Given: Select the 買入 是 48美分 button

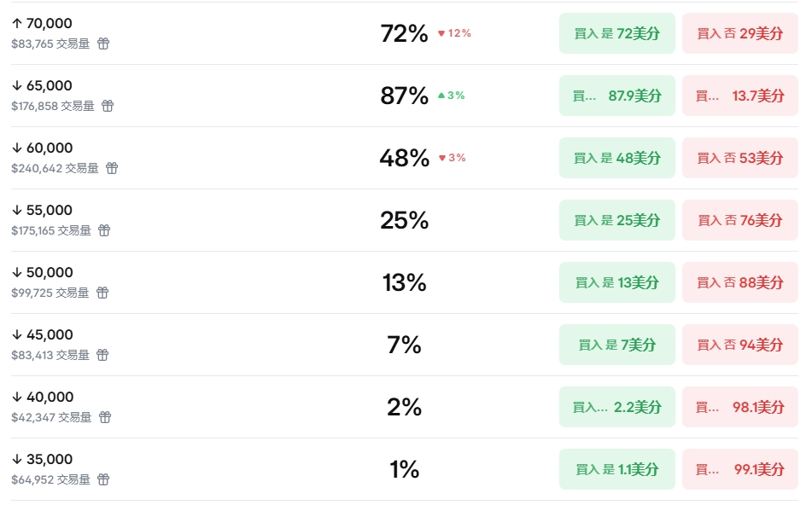Looking at the screenshot, I should 616,158.
